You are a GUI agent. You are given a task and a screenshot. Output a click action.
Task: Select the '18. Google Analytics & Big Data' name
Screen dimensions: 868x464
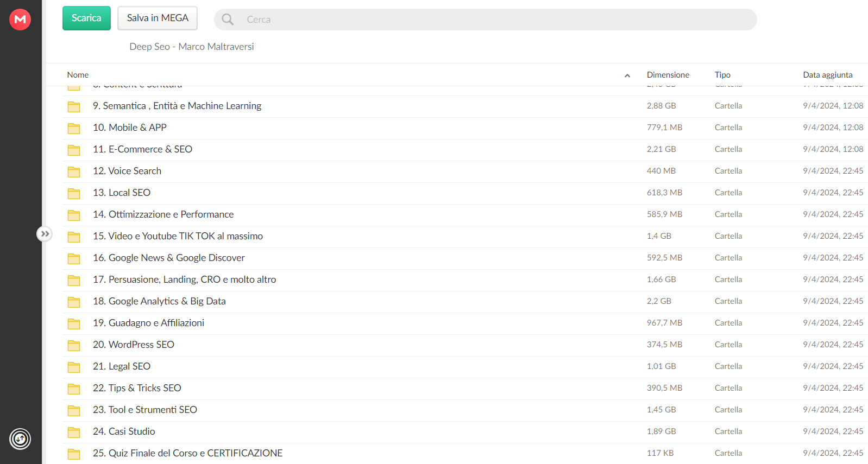(159, 301)
